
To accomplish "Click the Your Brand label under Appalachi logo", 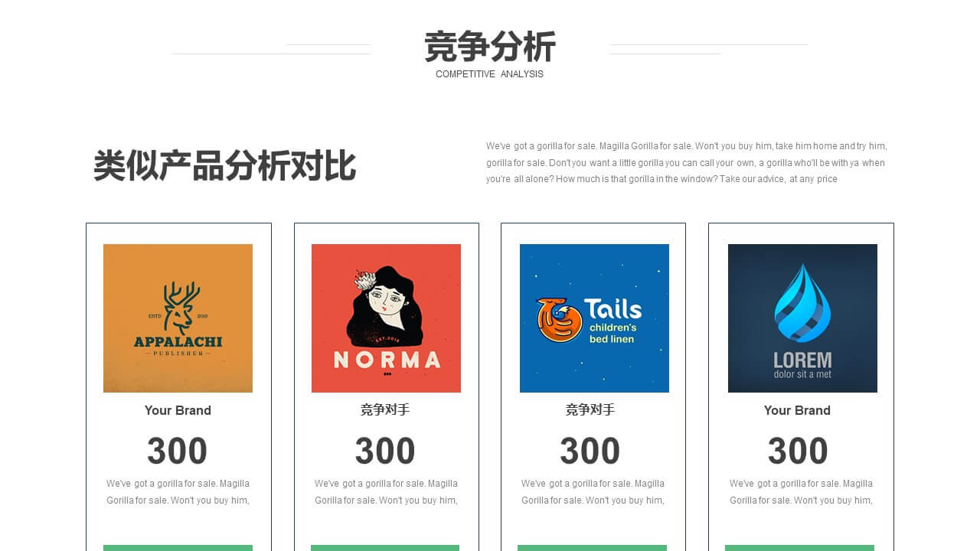I will [x=178, y=410].
